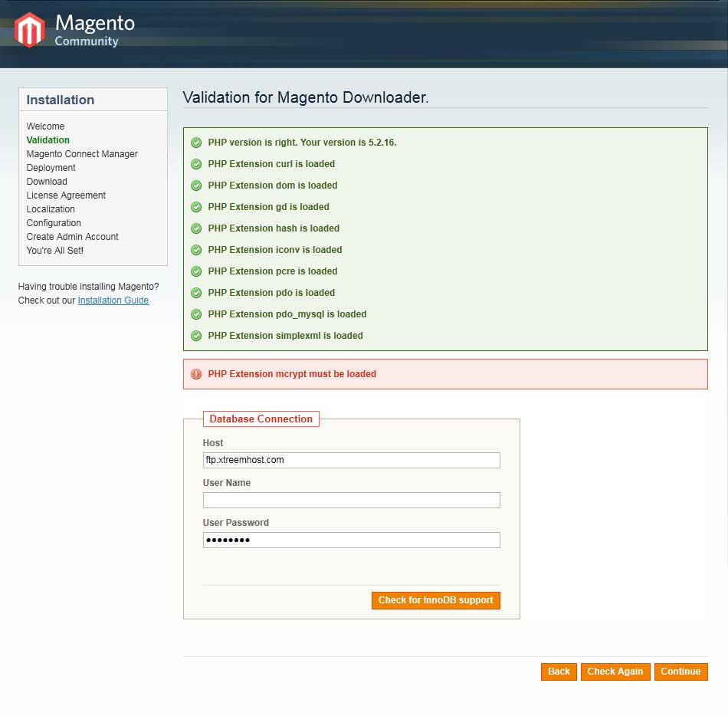The height and width of the screenshot is (716, 728).
Task: Click check icon beside gd extension
Action: click(x=196, y=207)
